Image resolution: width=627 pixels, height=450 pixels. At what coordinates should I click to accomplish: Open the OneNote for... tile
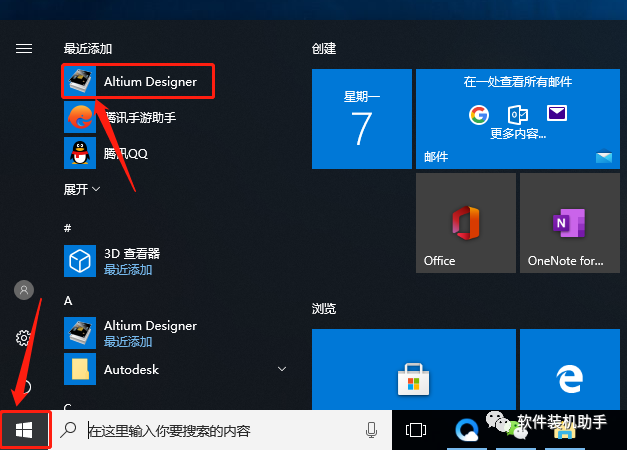coord(570,223)
